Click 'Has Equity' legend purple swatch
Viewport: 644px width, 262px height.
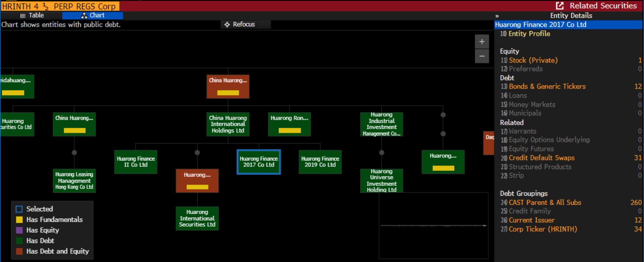tap(19, 230)
